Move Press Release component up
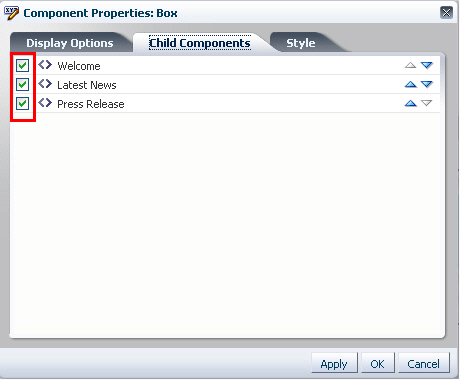This screenshot has width=460, height=380. click(x=410, y=103)
